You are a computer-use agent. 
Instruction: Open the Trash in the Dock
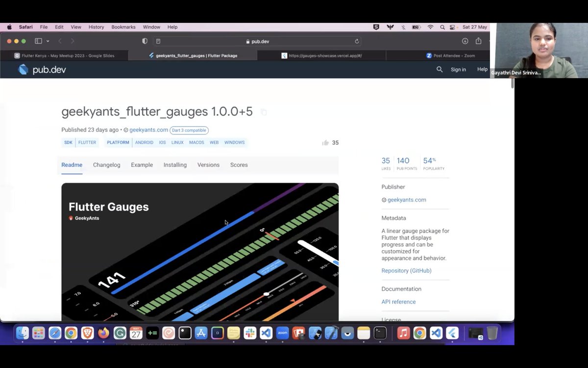tap(492, 333)
